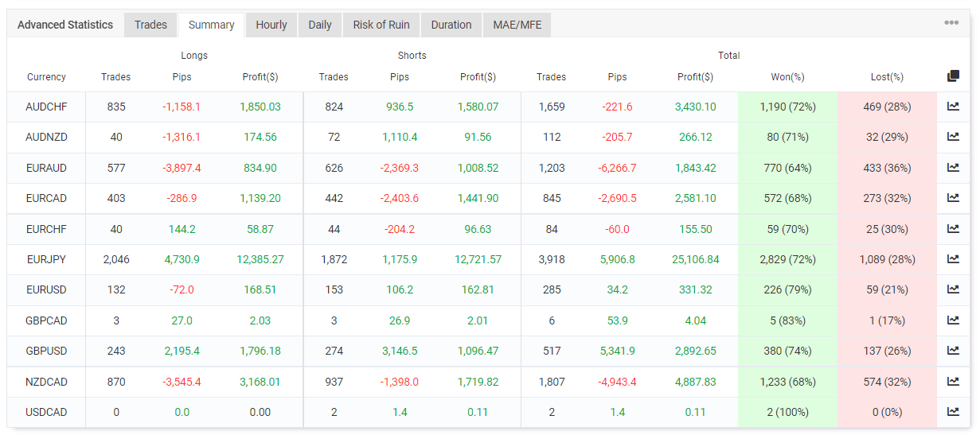Click EURJPY lost value 1,089 (28%)
980x435 pixels.
(887, 259)
